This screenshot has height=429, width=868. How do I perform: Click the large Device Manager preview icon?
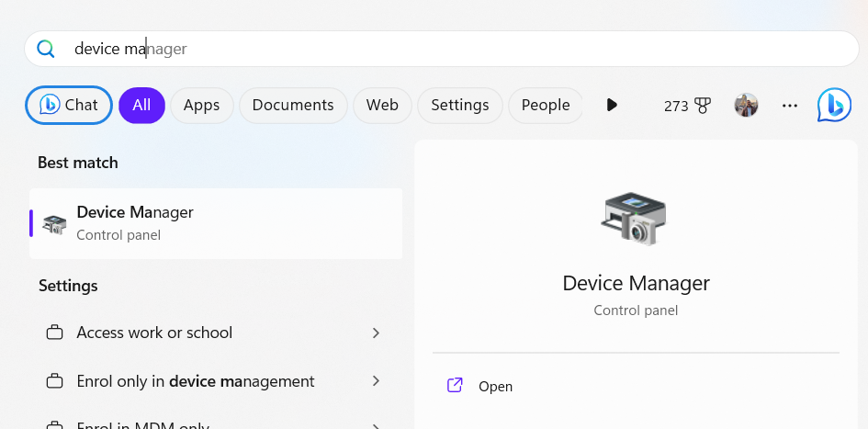635,219
